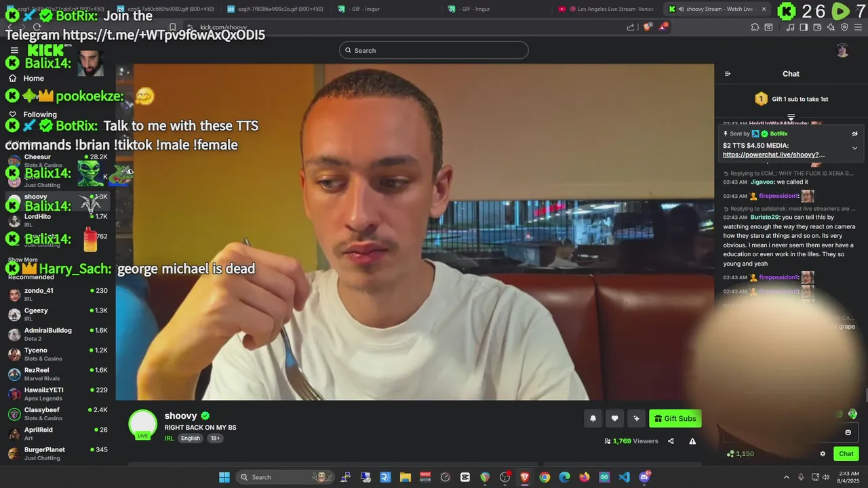Collapse the chat panel with arrow icon

[728, 74]
